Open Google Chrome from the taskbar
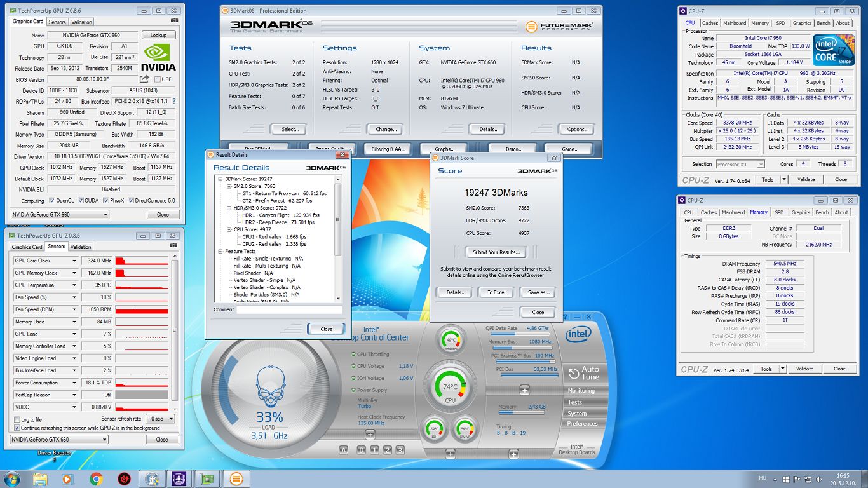The image size is (868, 488). click(x=96, y=478)
